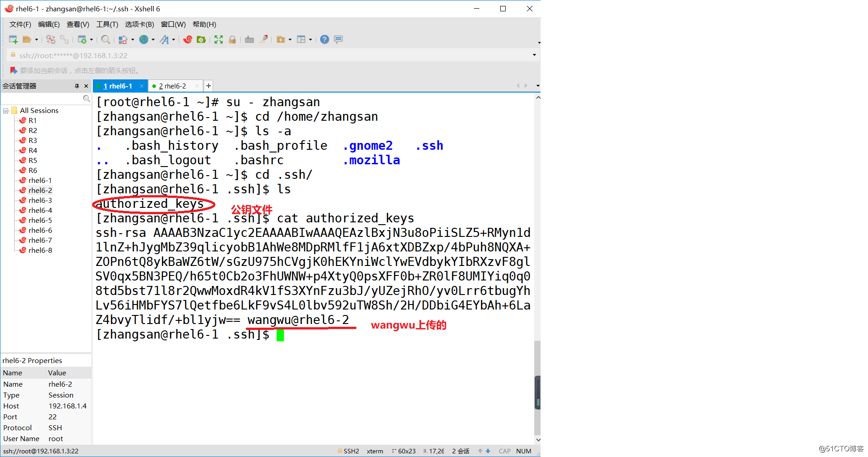Open the tab list dropdown arrow

pyautogui.click(x=538, y=86)
